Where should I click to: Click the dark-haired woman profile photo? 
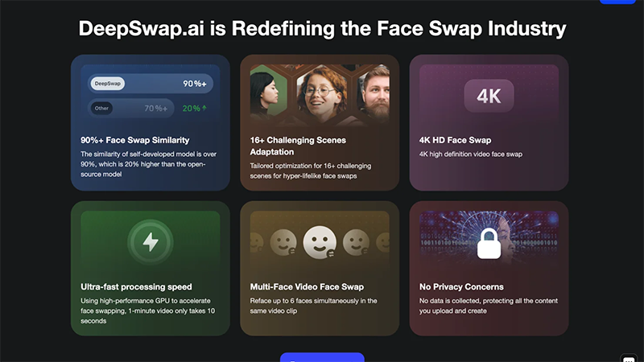pyautogui.click(x=268, y=93)
